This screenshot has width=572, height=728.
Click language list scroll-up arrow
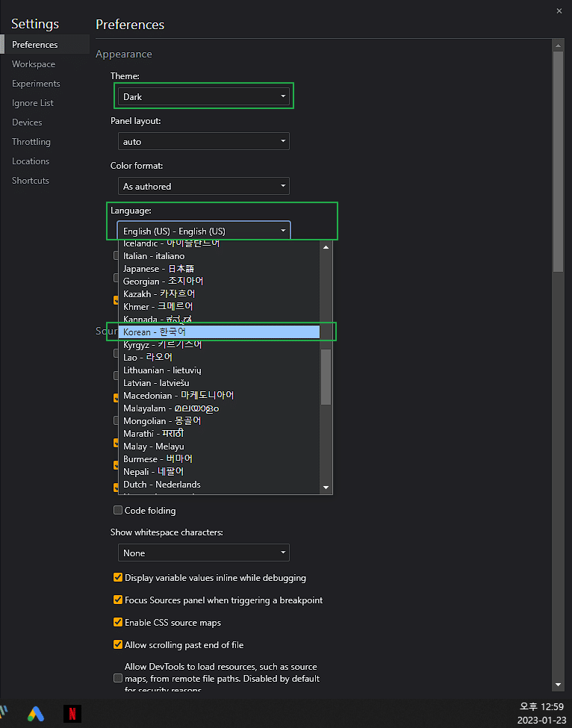(x=326, y=247)
